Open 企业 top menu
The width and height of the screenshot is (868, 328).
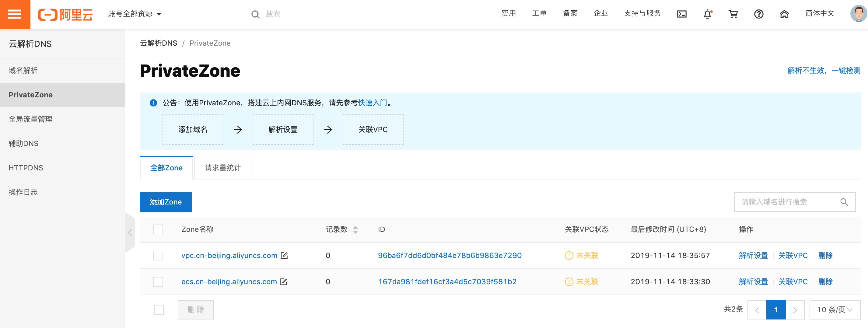(600, 13)
